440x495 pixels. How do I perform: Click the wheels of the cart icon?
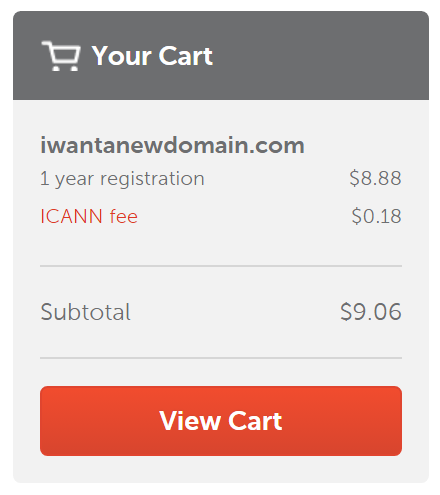coord(65,68)
